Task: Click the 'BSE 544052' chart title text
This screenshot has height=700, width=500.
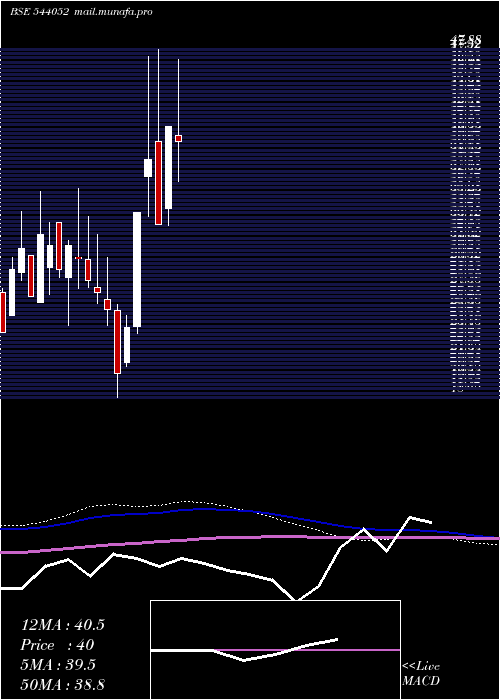Action: click(39, 12)
